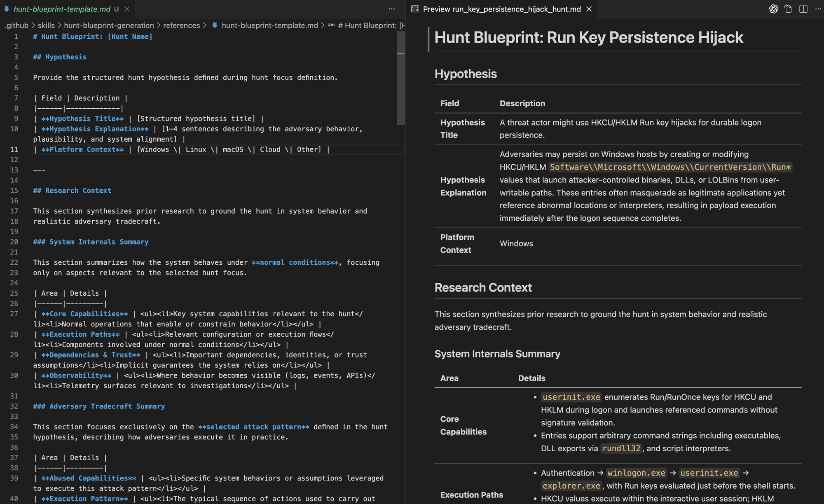
Task: Click the ChatGPT Codex icon in editor toolbar
Action: [x=773, y=9]
